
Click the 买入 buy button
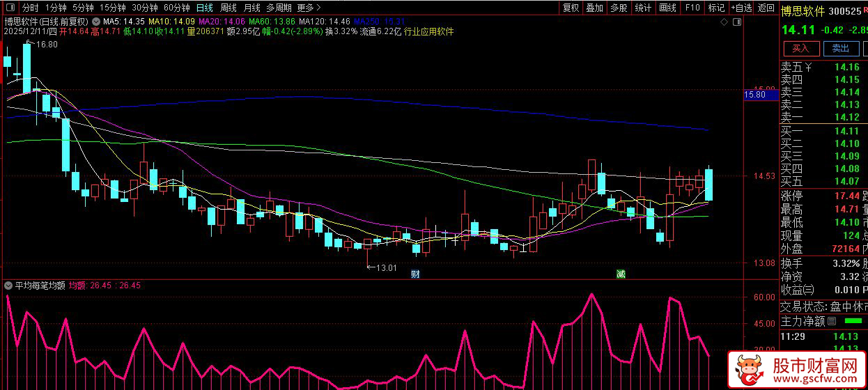tap(801, 48)
